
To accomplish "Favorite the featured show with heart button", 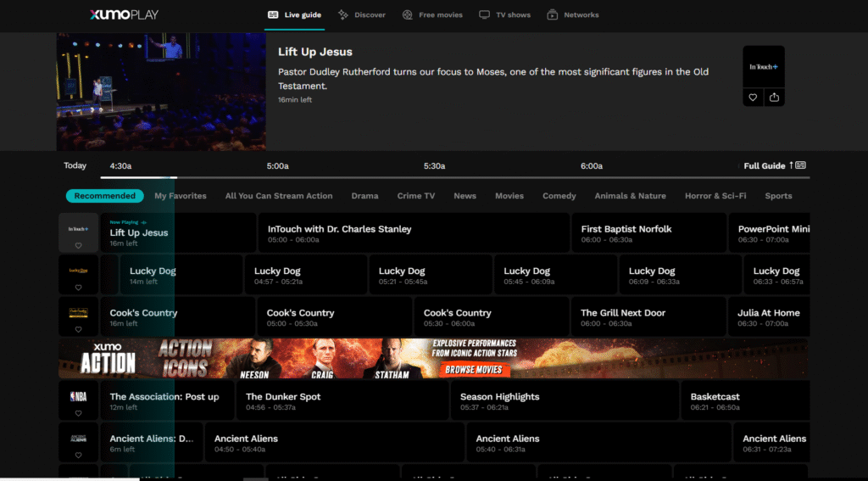I will coord(753,98).
